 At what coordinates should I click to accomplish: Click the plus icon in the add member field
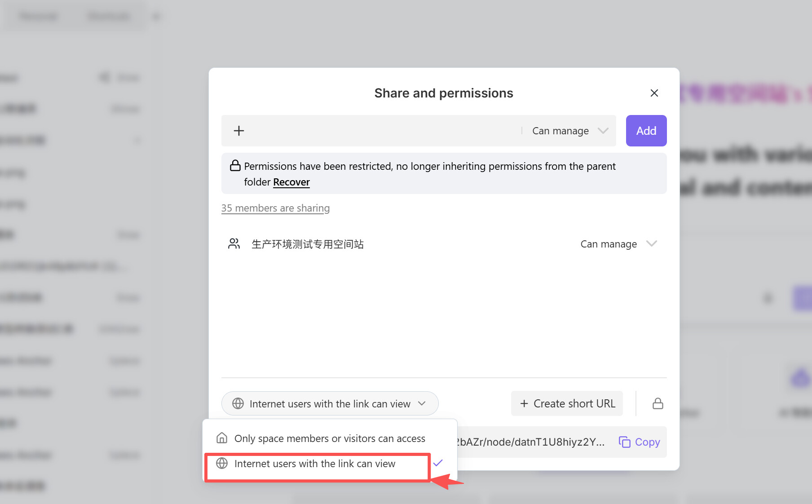[x=239, y=131]
